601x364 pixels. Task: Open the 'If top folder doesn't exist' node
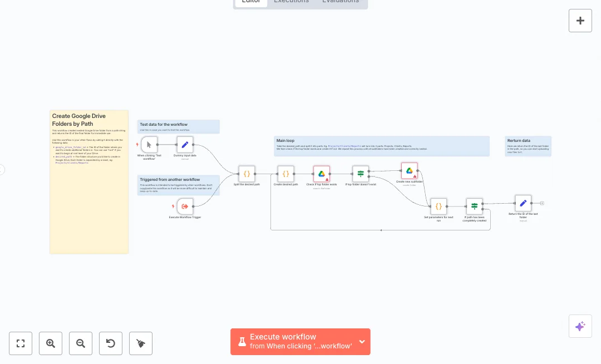click(360, 174)
